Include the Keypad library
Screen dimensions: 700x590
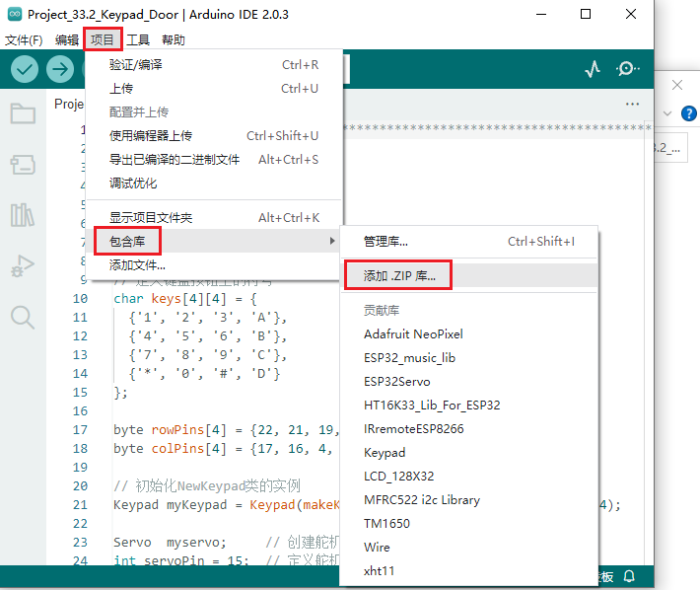coord(385,452)
